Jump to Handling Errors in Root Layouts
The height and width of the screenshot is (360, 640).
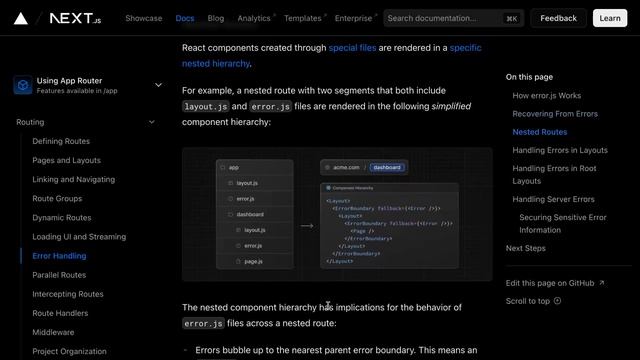[x=554, y=175]
